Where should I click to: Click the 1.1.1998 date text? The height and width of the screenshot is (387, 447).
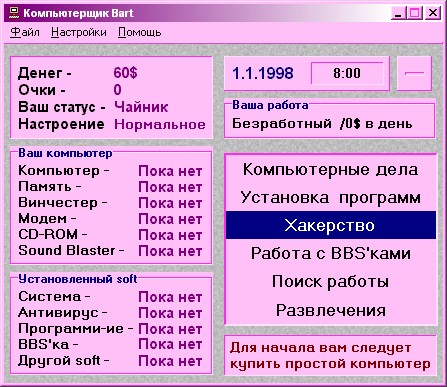coord(263,73)
